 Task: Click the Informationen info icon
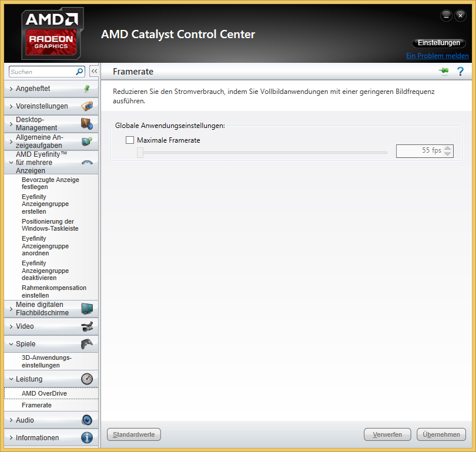(x=87, y=438)
